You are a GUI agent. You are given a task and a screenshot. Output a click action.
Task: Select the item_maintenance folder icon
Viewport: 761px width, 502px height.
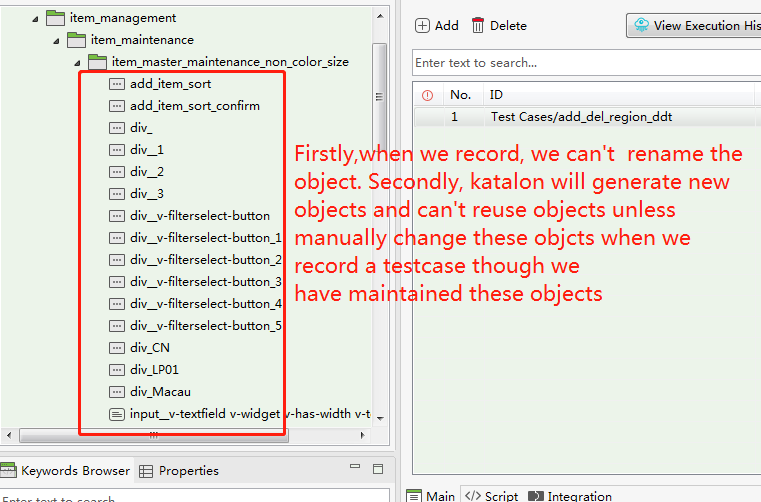tap(76, 40)
